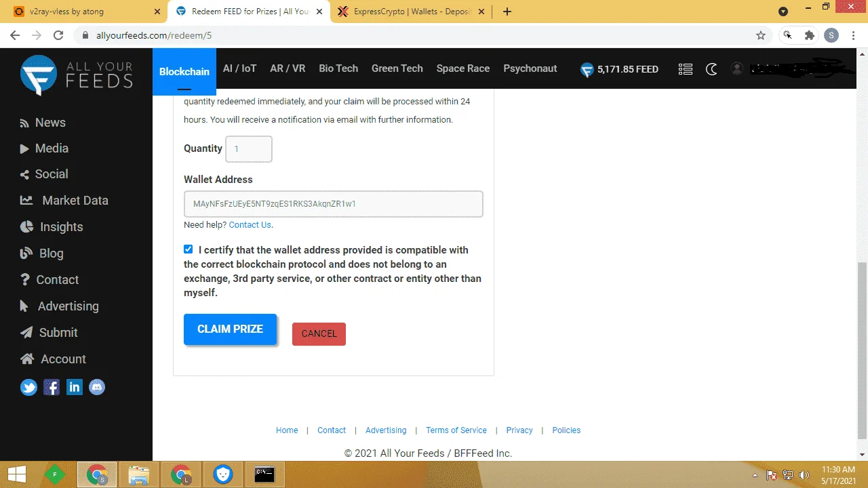Open the Terms of Service footer link
Image resolution: width=868 pixels, height=488 pixels.
pos(456,430)
